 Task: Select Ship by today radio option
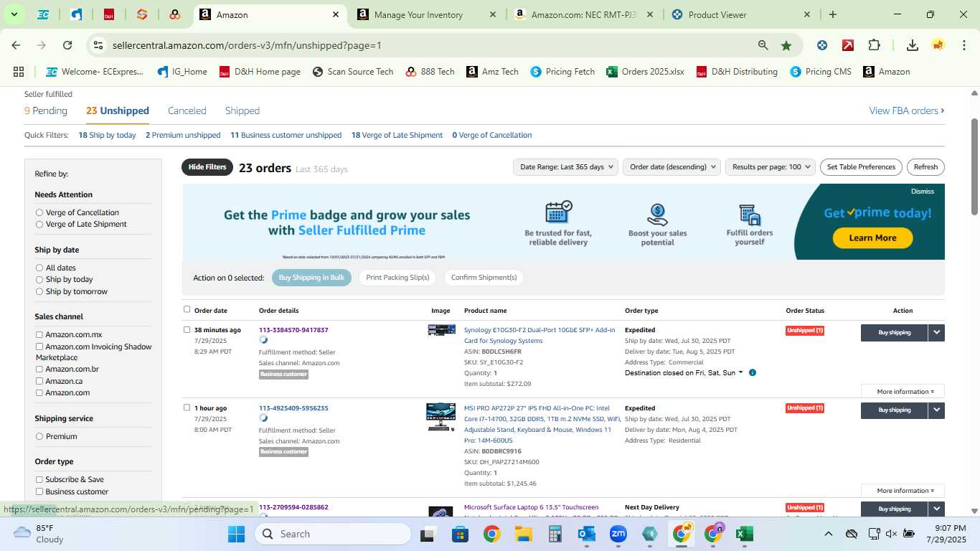[39, 280]
